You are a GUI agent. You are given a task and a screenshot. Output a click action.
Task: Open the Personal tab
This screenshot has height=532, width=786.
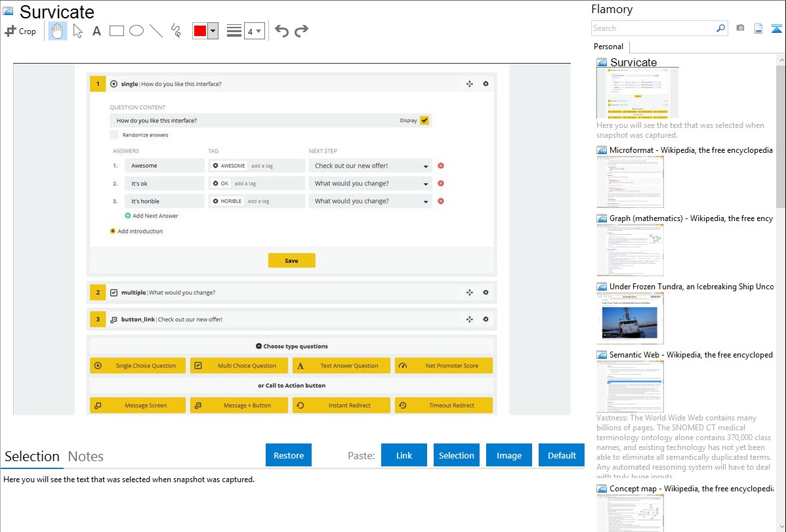(608, 47)
